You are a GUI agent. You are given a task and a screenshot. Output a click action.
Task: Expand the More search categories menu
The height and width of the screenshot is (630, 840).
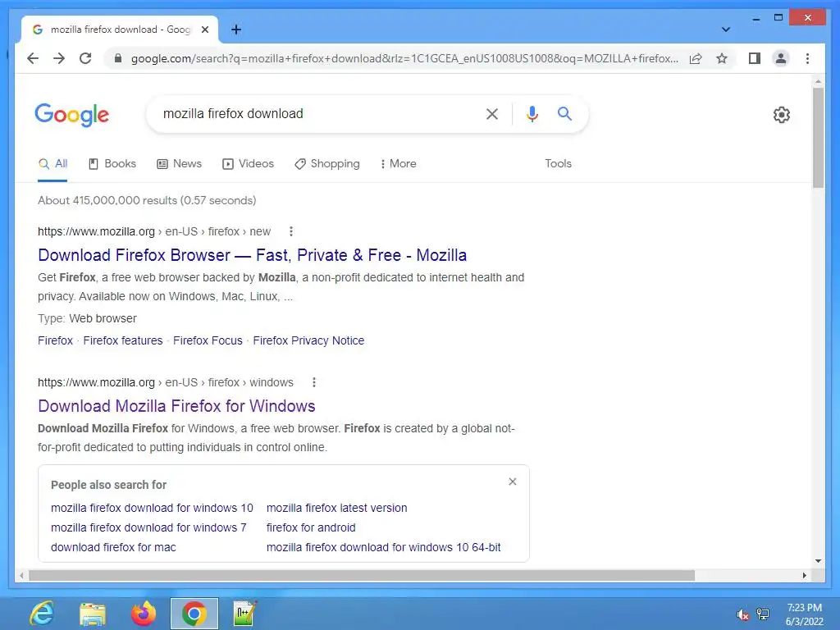pos(398,164)
